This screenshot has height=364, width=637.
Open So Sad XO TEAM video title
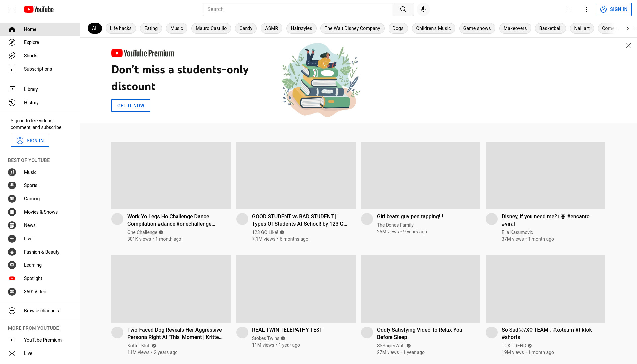click(x=546, y=333)
